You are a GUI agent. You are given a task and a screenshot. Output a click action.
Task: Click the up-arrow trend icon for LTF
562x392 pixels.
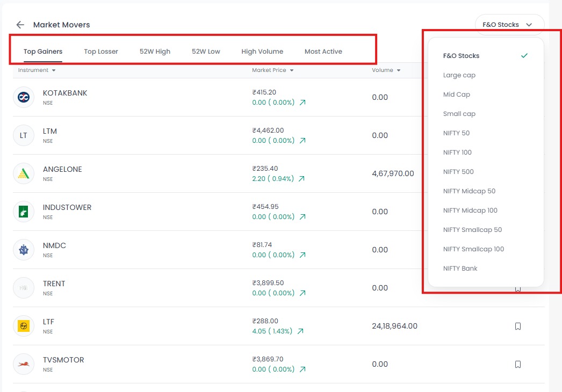point(300,331)
